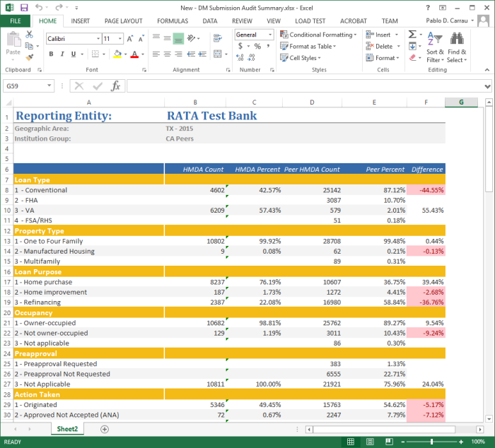Open the Insert Function fx button
Image resolution: width=495 pixels, height=448 pixels.
(x=115, y=86)
